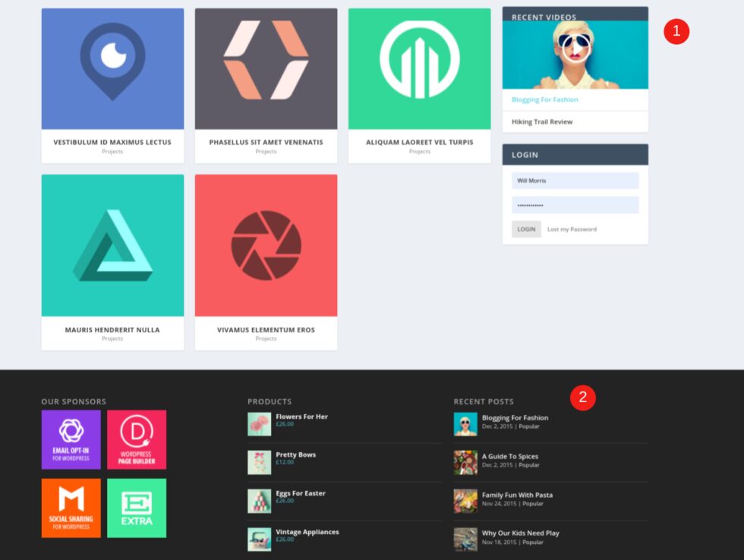This screenshot has height=560, width=744.
Task: Click the camera aperture icon on Vivamus project
Action: tap(266, 244)
